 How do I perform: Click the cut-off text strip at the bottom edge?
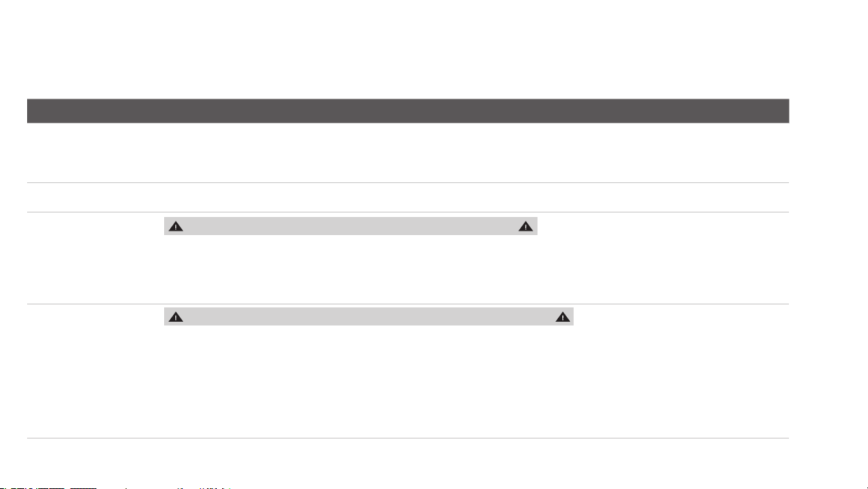click(x=116, y=487)
